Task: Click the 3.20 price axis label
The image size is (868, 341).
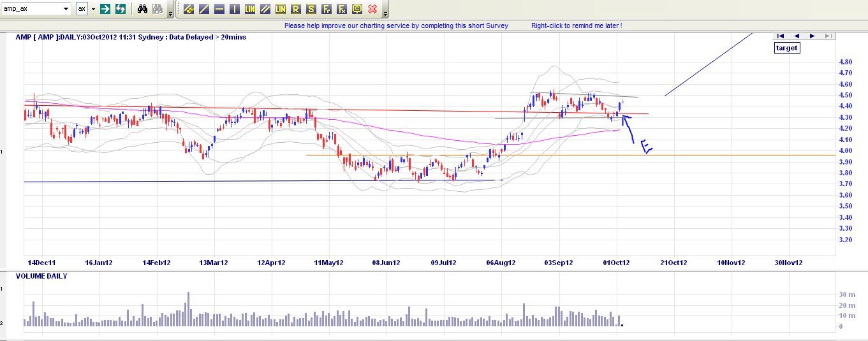Action: pyautogui.click(x=846, y=240)
